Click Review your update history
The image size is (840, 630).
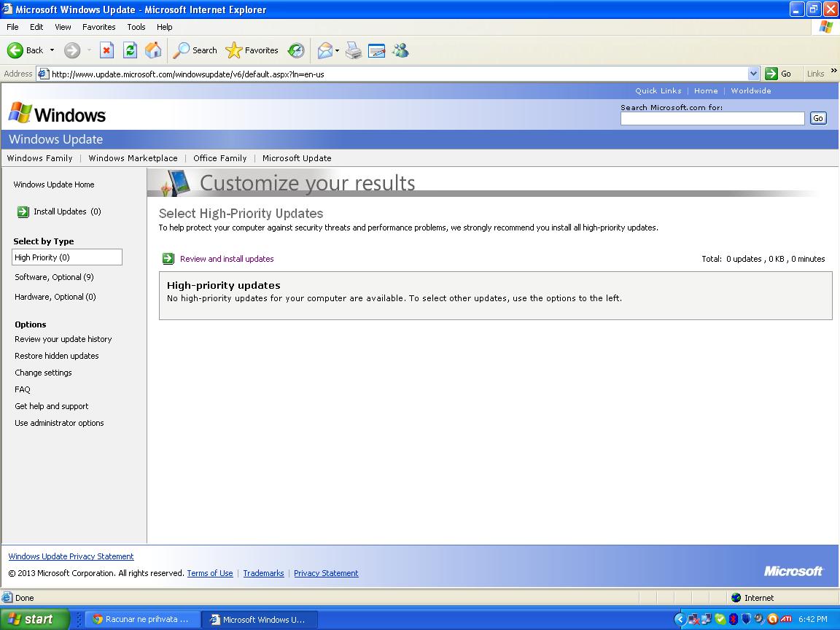(63, 339)
